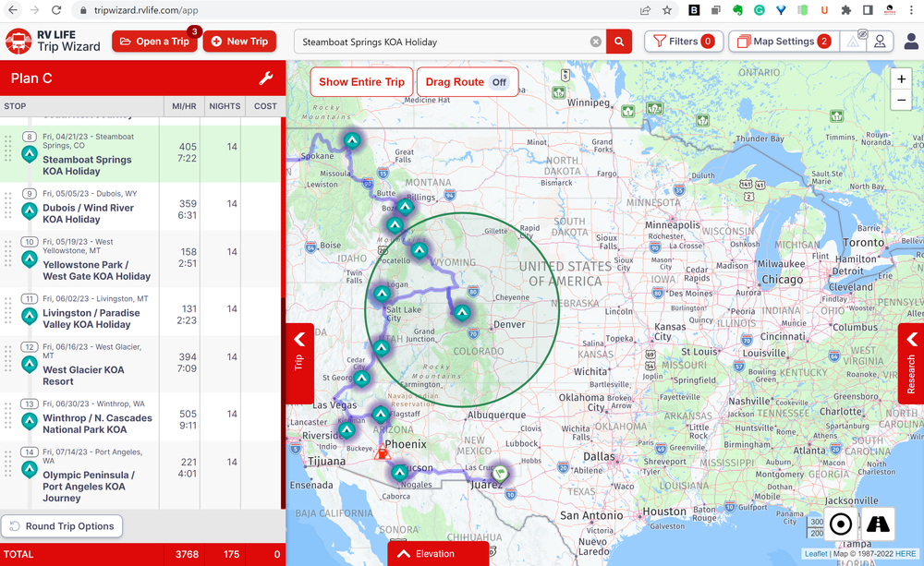This screenshot has height=566, width=924.
Task: Click campground marker near Tucson
Action: coord(399,473)
